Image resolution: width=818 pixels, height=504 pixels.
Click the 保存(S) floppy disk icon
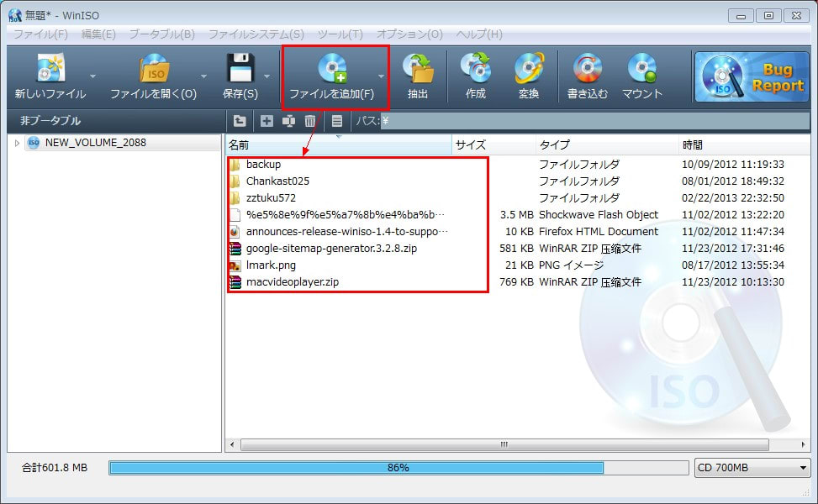240,68
